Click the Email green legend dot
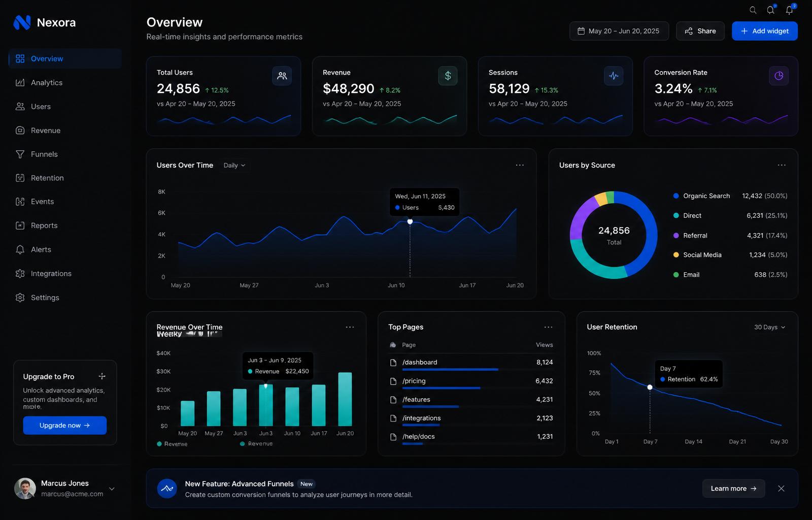This screenshot has height=520, width=812. pyautogui.click(x=676, y=275)
